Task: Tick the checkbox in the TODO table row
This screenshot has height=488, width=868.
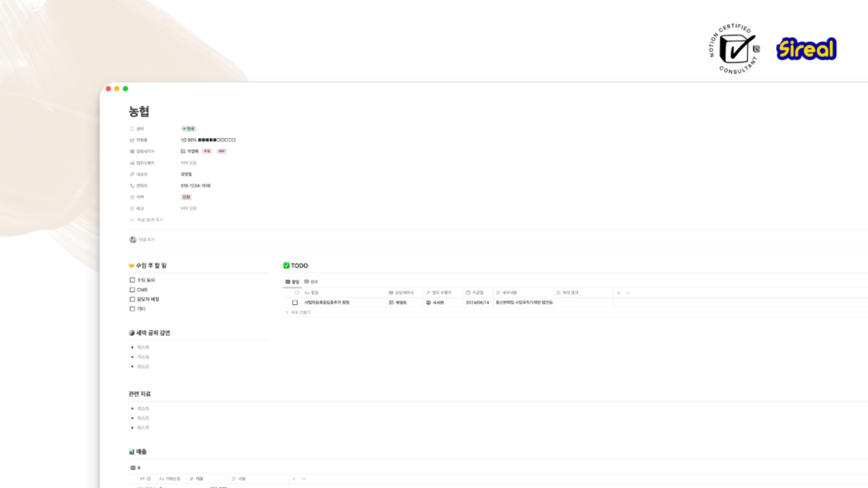Action: [295, 302]
